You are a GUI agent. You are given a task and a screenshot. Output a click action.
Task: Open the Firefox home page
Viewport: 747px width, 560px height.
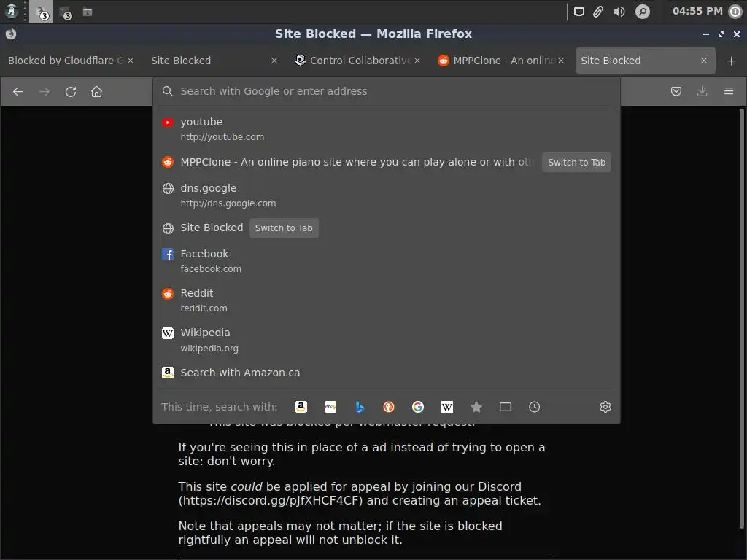(x=97, y=91)
